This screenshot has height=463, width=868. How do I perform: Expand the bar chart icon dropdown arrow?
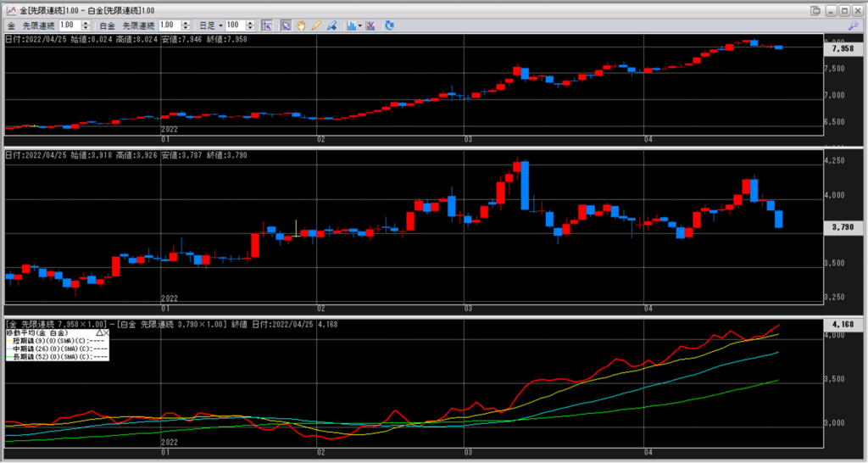coord(361,25)
